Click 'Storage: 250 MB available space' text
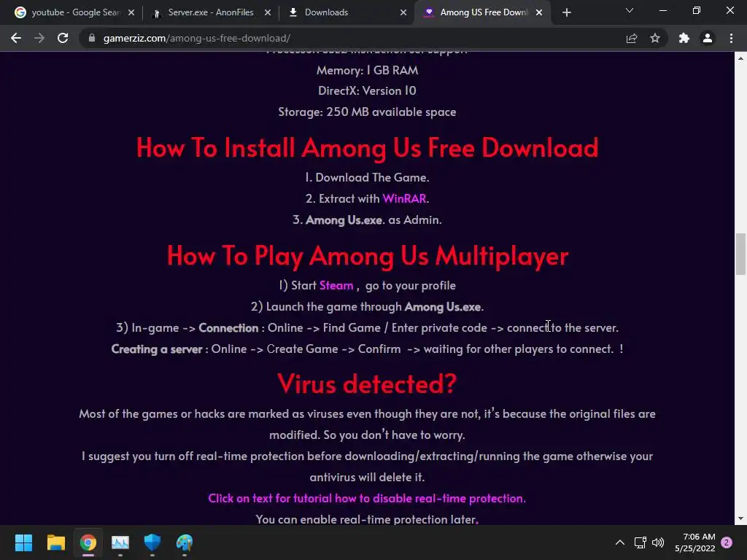 pos(368,112)
